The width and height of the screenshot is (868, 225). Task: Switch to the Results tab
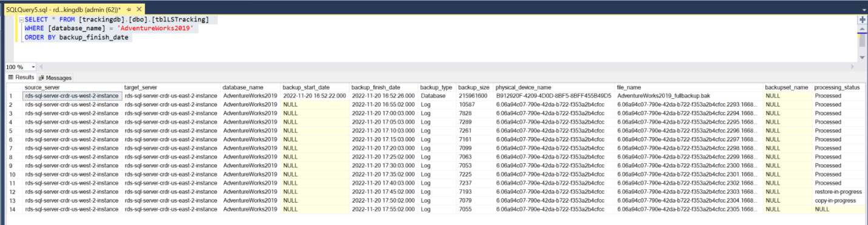click(x=21, y=78)
